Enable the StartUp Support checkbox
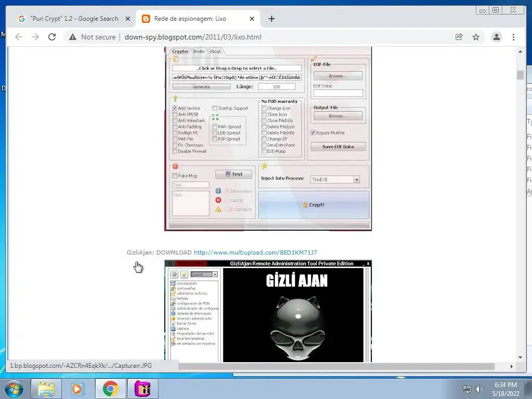 (215, 108)
